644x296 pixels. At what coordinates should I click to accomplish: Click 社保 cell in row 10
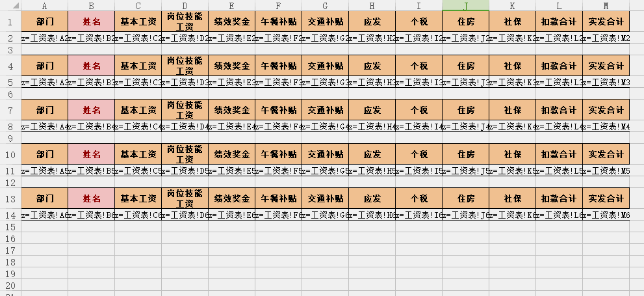click(513, 155)
